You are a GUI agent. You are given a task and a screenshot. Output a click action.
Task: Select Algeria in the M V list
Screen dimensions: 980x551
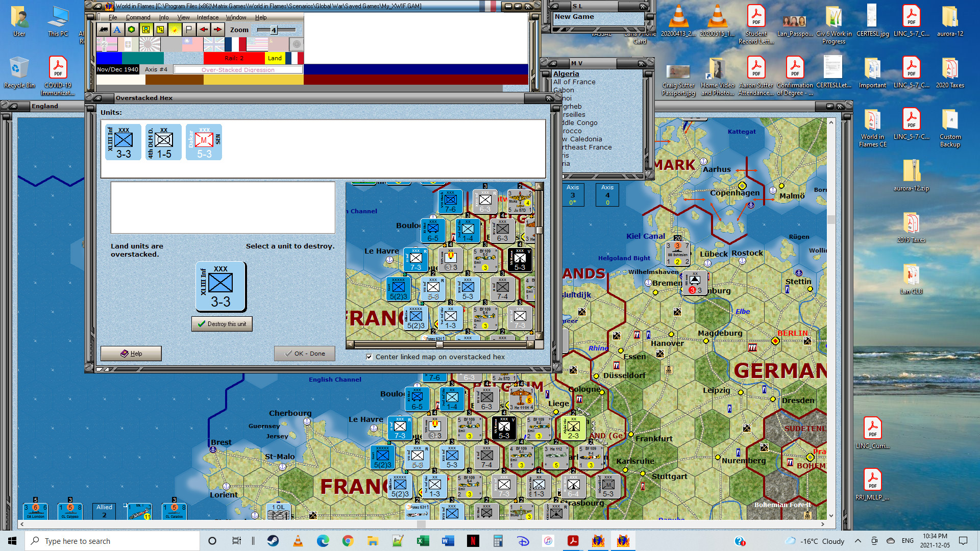click(566, 73)
